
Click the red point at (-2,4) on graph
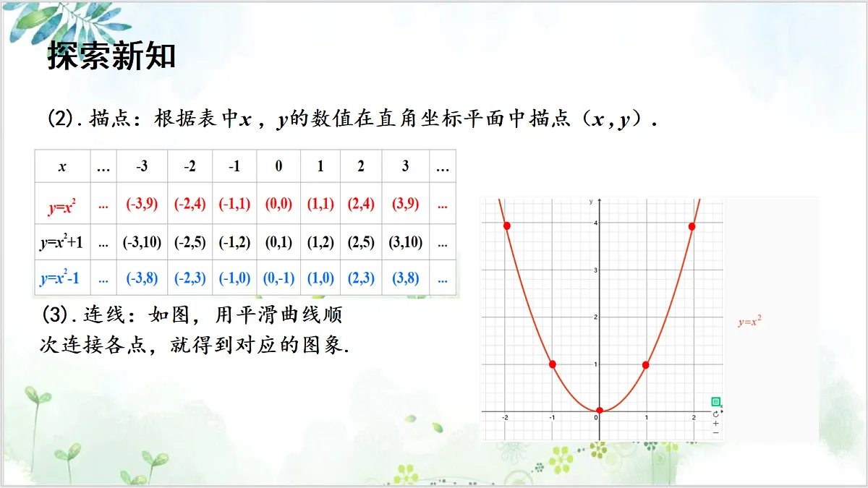[x=506, y=226]
